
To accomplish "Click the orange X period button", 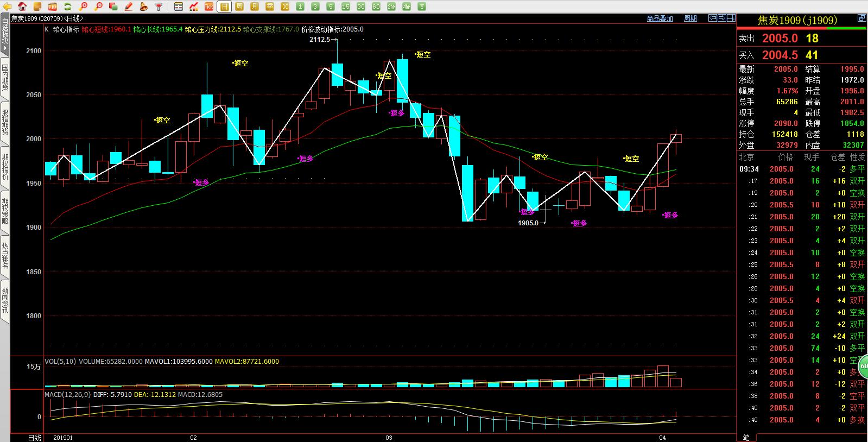I will (285, 7).
